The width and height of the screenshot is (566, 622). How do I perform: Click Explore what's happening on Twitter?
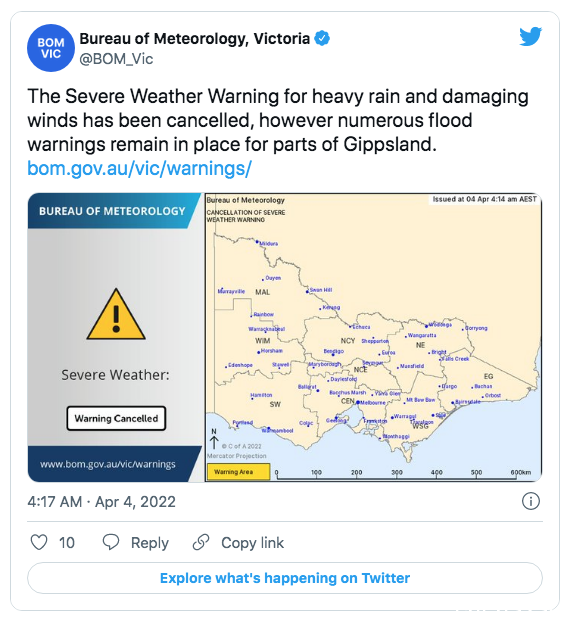(x=285, y=578)
